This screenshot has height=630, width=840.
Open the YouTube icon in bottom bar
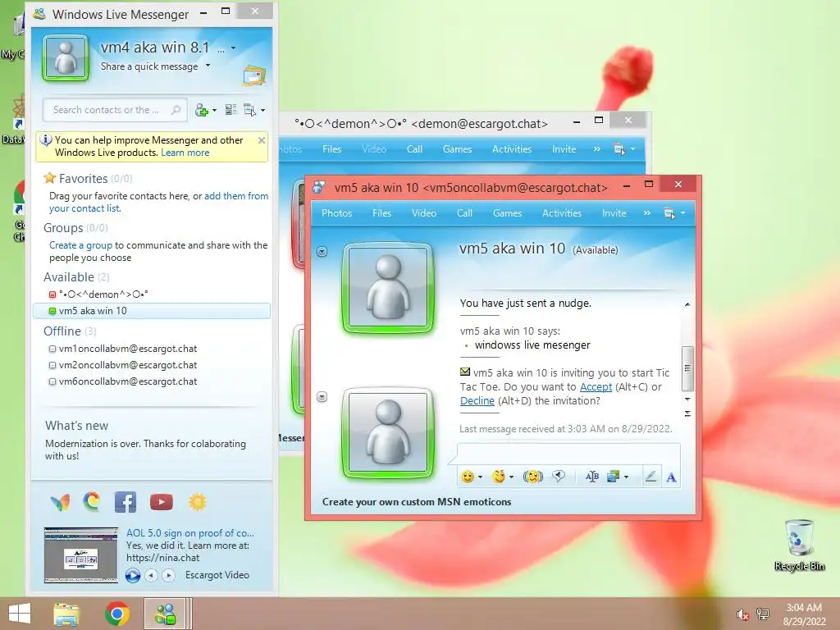pos(162,502)
